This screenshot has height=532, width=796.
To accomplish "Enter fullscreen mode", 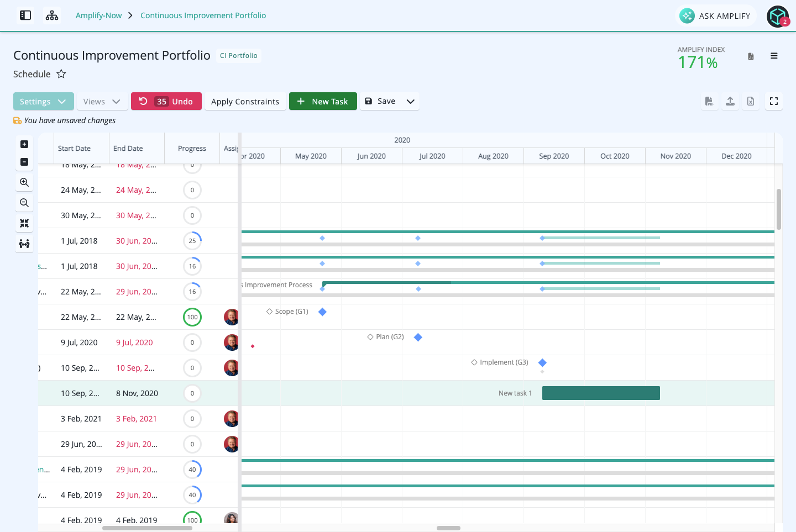I will coord(774,101).
